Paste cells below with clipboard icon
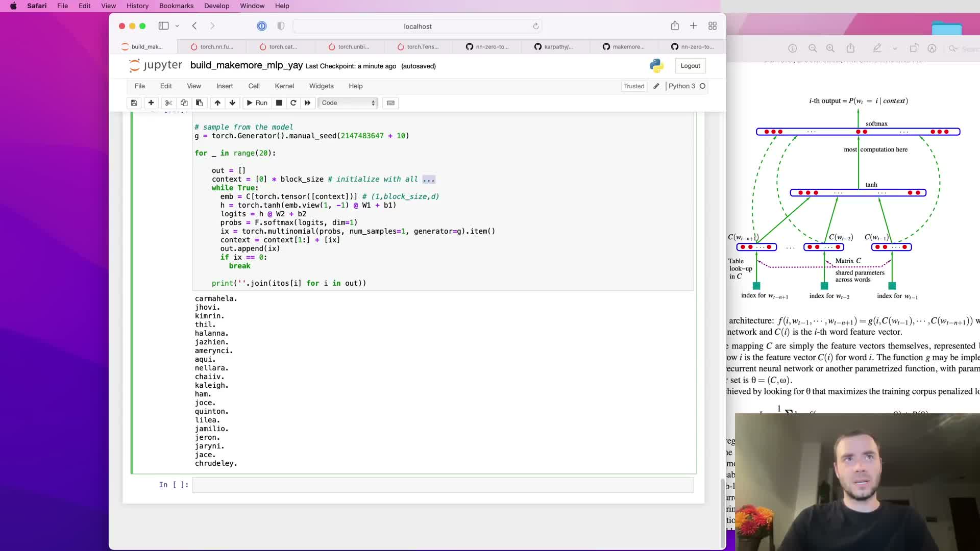This screenshot has height=551, width=980. [200, 103]
